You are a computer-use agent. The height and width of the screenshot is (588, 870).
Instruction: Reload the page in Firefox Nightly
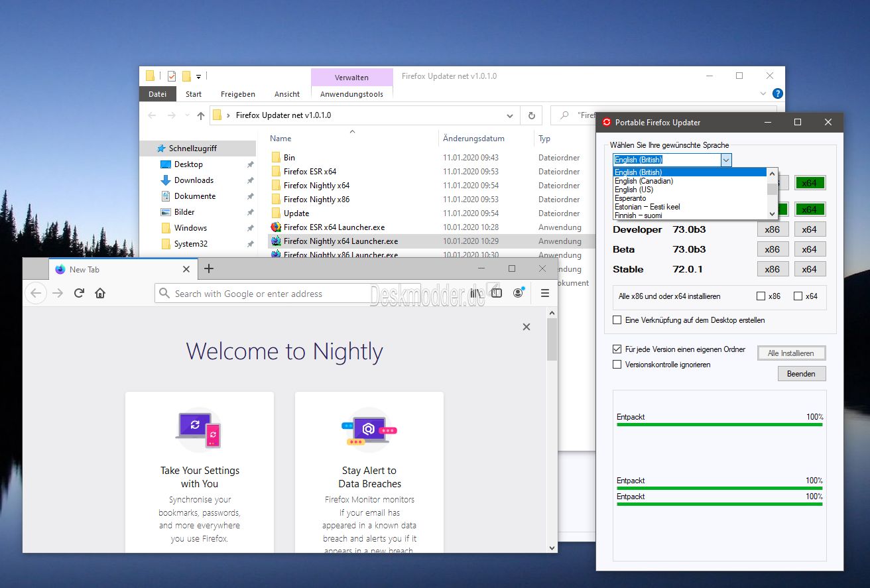coord(79,293)
